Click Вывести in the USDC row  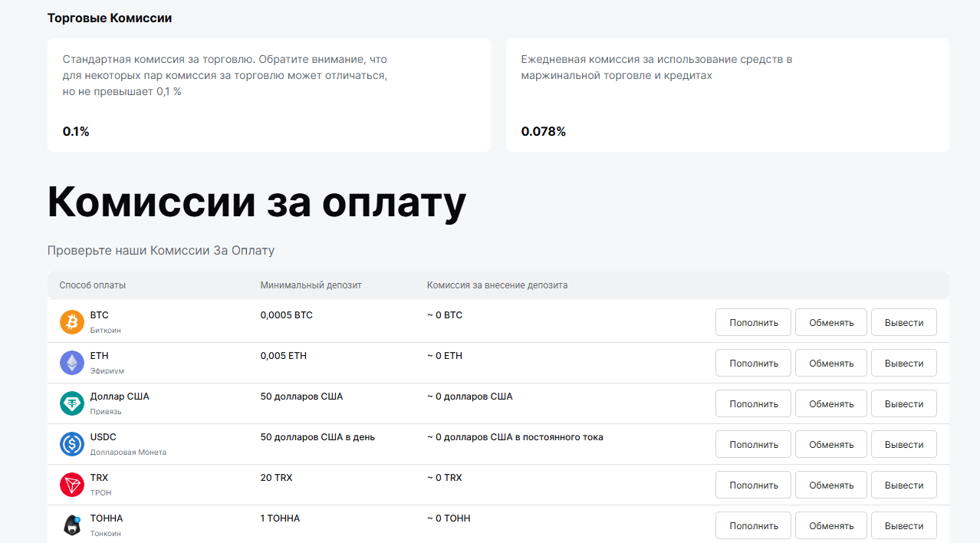coord(904,444)
